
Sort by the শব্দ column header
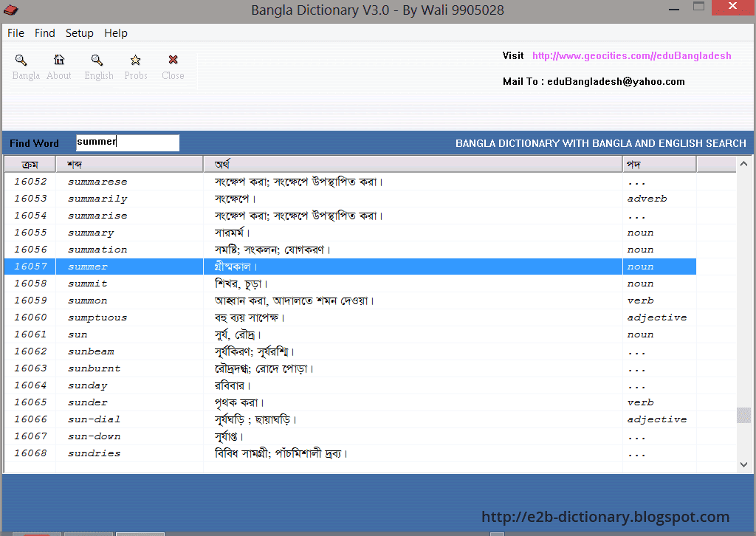pos(129,165)
